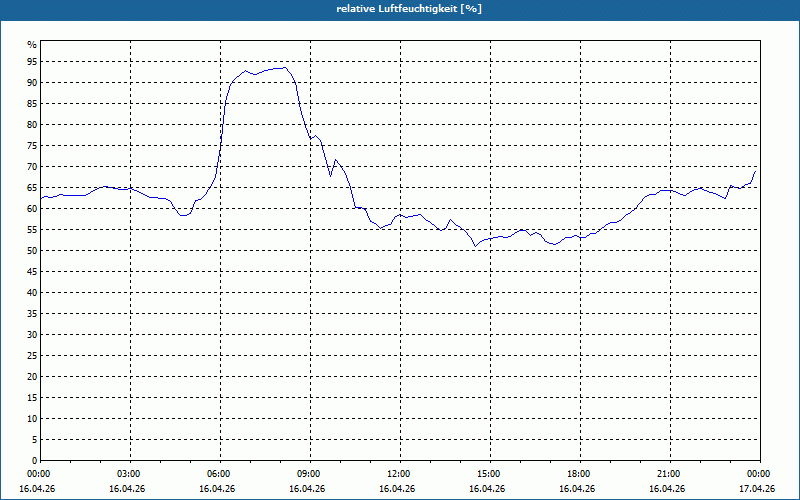Viewport: 800px width, 500px height.
Task: Select the 95 y-axis value label
Action: coord(32,62)
